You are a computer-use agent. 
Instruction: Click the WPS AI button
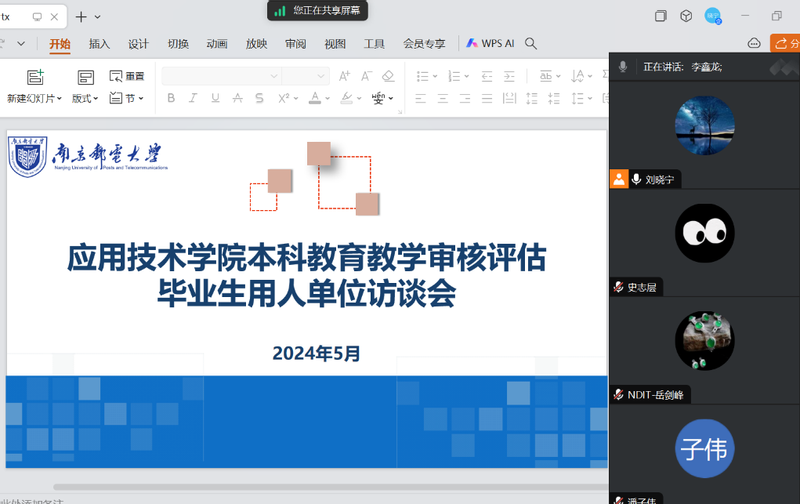[x=490, y=44]
